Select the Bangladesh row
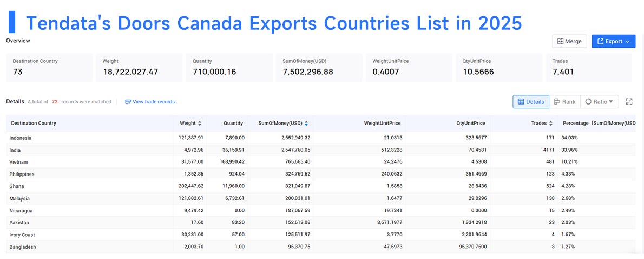The image size is (644, 259). pyautogui.click(x=321, y=247)
